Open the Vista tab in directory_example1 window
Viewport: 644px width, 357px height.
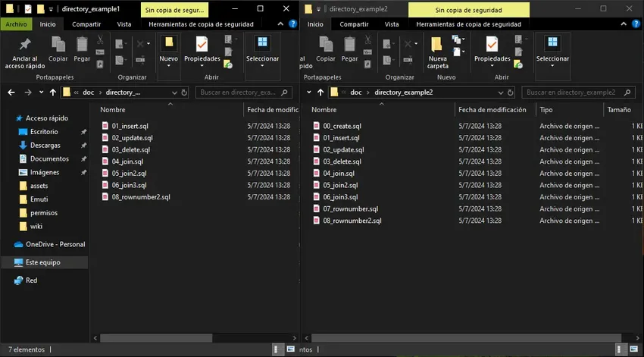(x=123, y=24)
